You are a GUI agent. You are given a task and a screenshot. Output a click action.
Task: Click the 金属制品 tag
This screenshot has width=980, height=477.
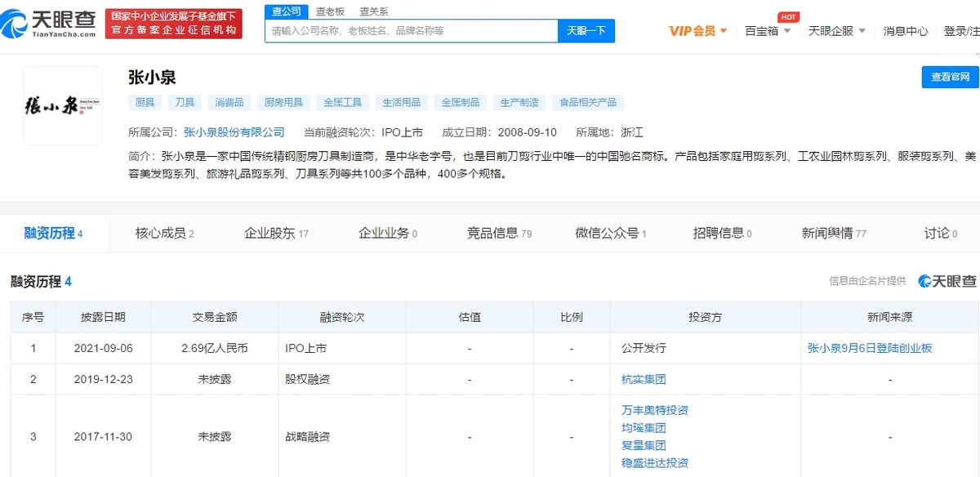click(461, 102)
